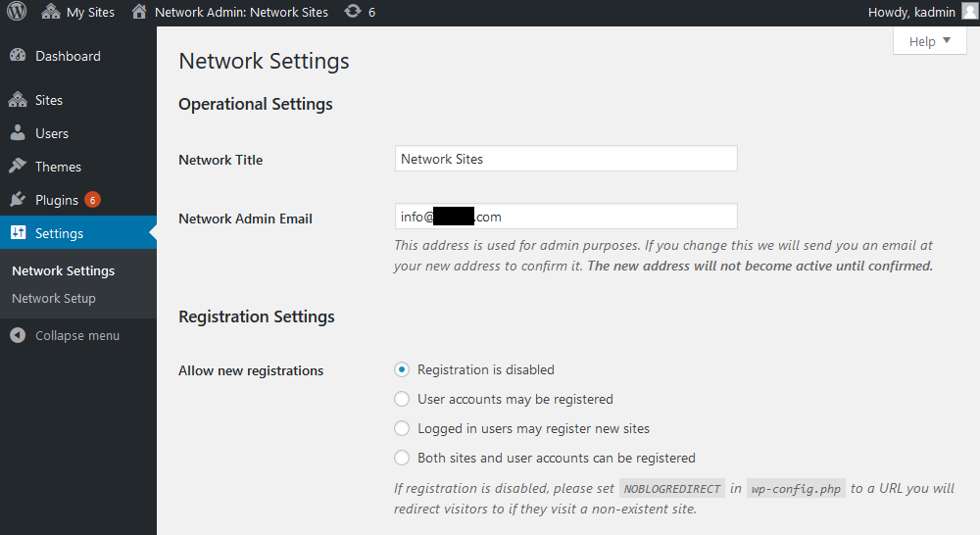Select 'User accounts may be registered' option
Image resolution: width=980 pixels, height=535 pixels.
402,399
